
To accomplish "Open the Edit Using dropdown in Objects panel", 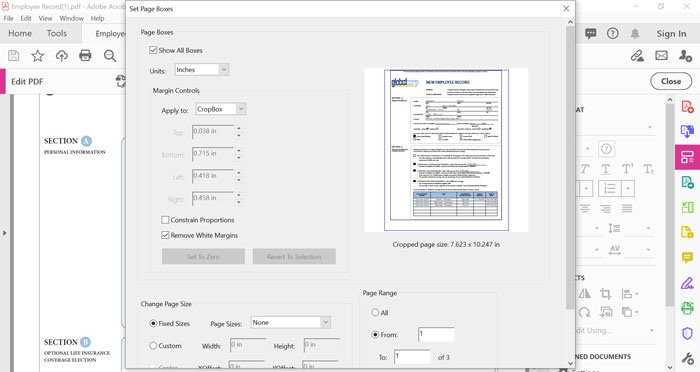I will [616, 331].
